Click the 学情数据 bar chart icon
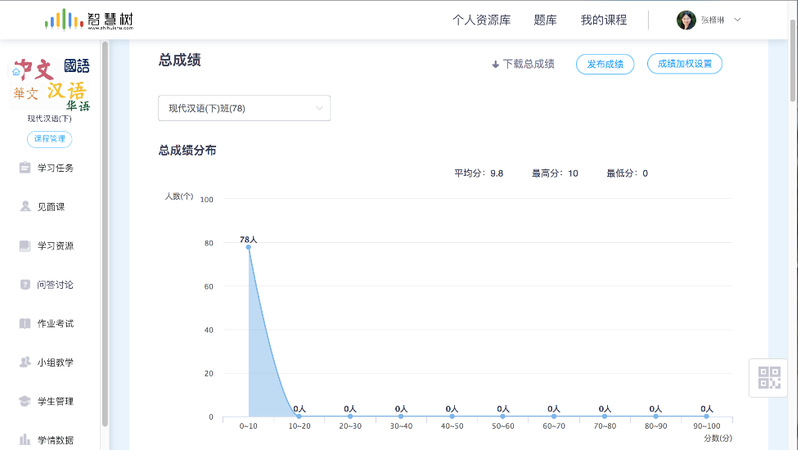798x450 pixels. coord(25,440)
